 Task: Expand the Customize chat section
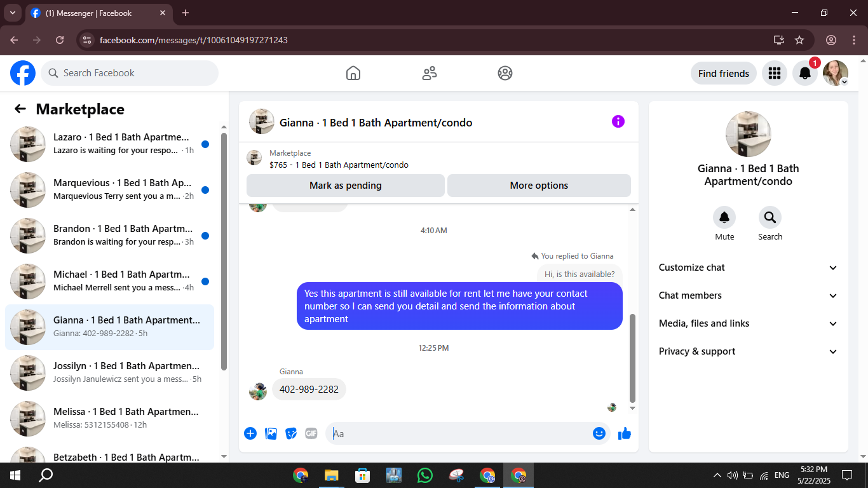pos(749,268)
